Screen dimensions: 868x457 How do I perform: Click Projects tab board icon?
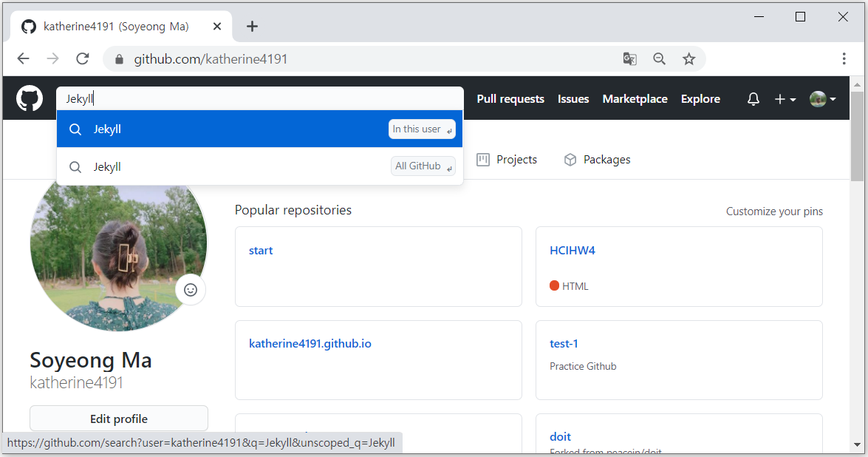point(483,160)
